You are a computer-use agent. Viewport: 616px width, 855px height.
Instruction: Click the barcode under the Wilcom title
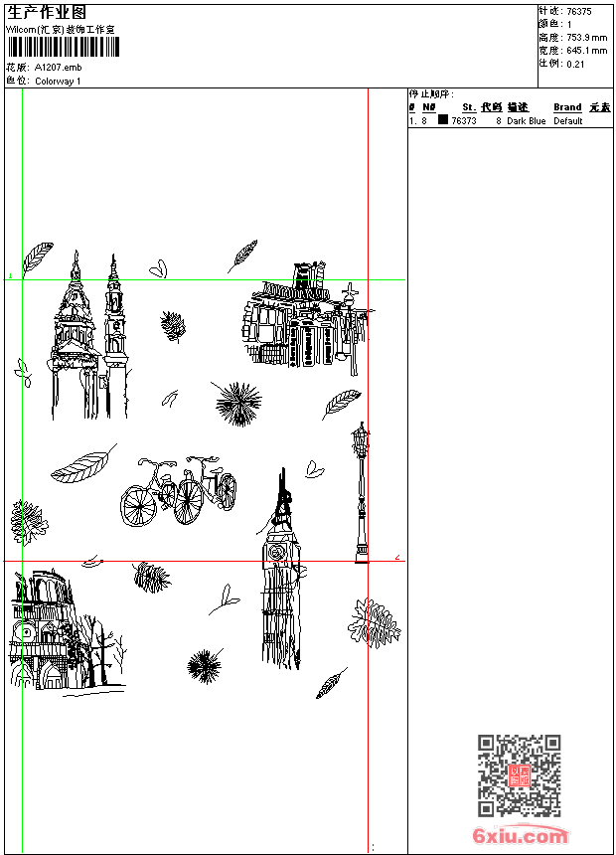[x=62, y=47]
